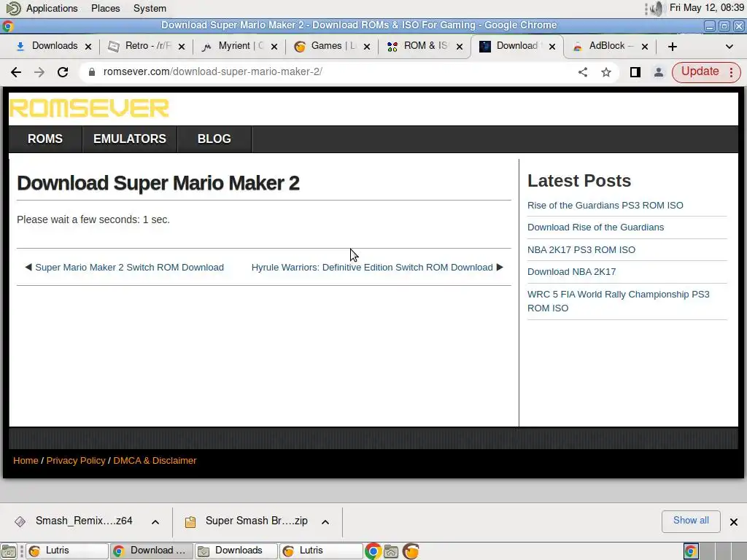Open the BLOG menu
Screen dimensions: 747x560
[214, 139]
